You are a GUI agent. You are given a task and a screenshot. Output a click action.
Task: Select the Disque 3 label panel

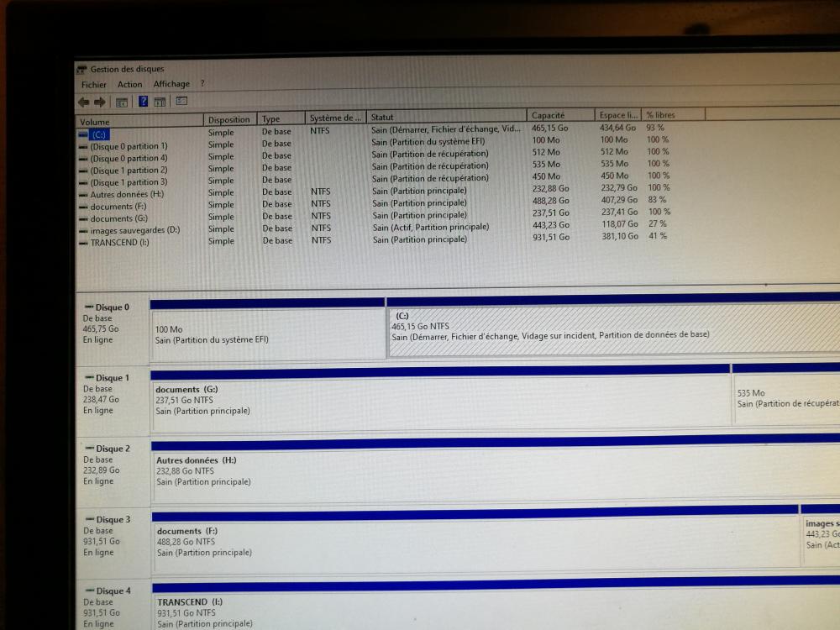pos(113,541)
